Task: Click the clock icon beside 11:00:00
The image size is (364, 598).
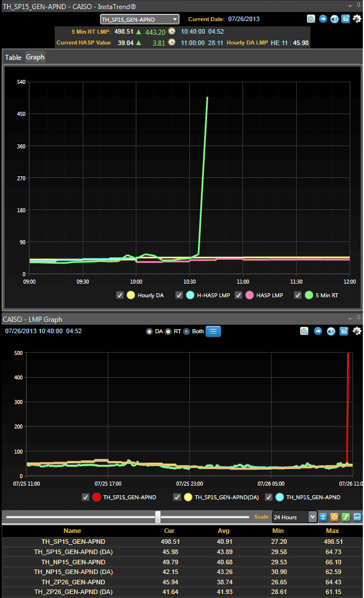Action: 172,42
